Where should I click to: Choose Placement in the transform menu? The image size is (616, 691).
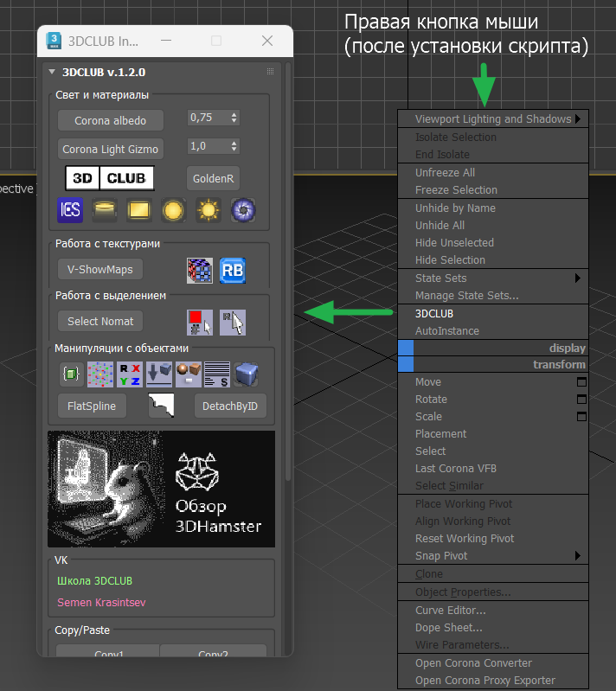493,433
